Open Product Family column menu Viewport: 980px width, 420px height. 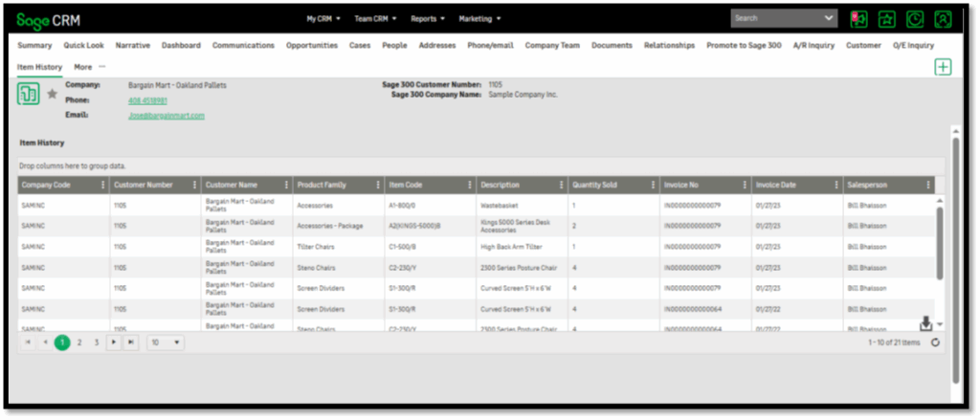[x=378, y=185]
